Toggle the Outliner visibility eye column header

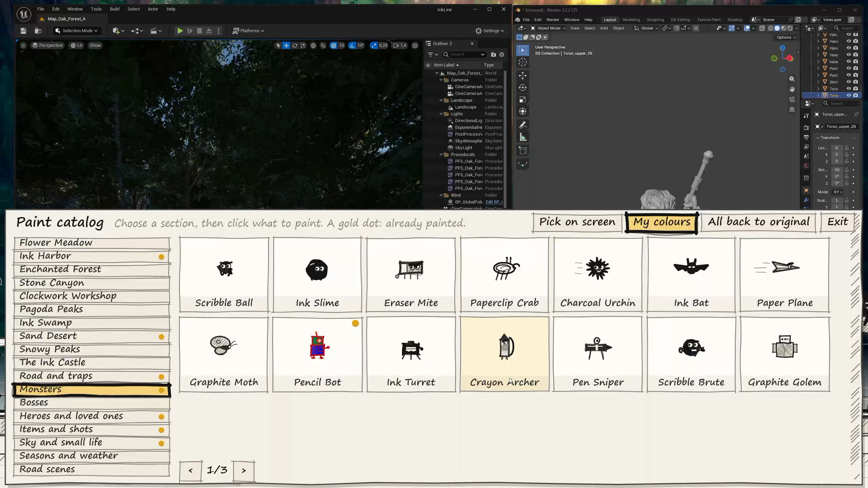(428, 65)
